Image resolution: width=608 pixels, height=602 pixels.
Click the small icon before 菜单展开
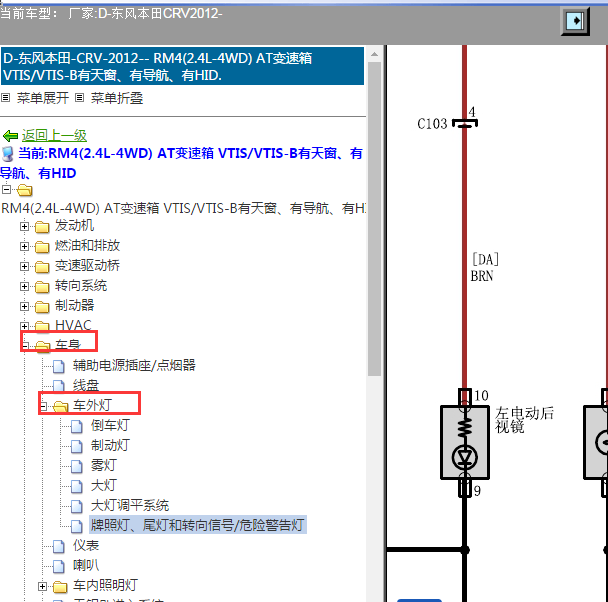point(5,97)
